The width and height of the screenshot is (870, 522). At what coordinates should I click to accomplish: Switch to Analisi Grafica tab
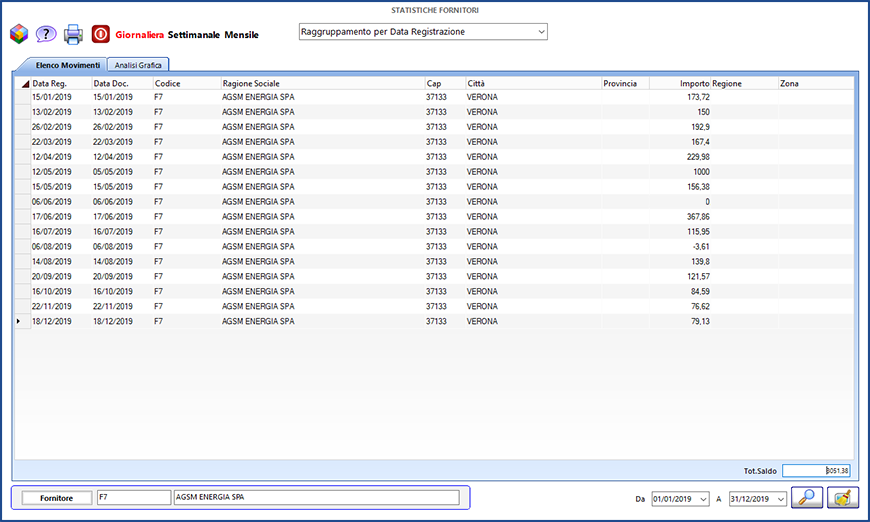point(139,65)
